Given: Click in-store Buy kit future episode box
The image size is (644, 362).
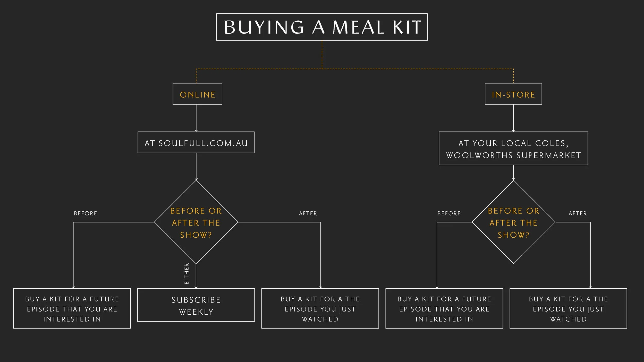Looking at the screenshot, I should [444, 308].
